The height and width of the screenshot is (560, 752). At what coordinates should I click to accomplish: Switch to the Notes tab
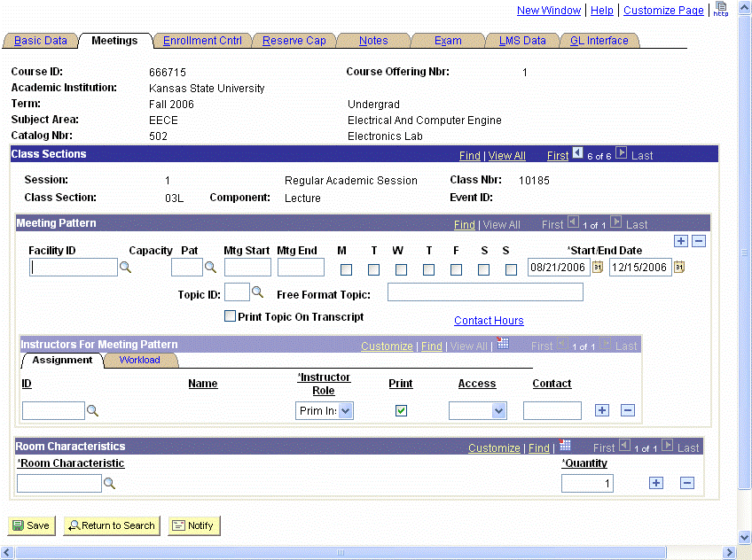coord(373,41)
